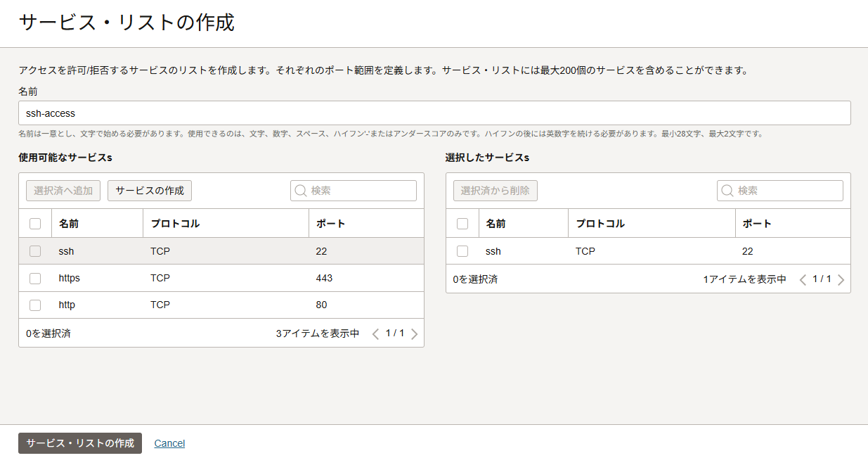Go to next page in available services
The width and height of the screenshot is (868, 458).
[414, 334]
